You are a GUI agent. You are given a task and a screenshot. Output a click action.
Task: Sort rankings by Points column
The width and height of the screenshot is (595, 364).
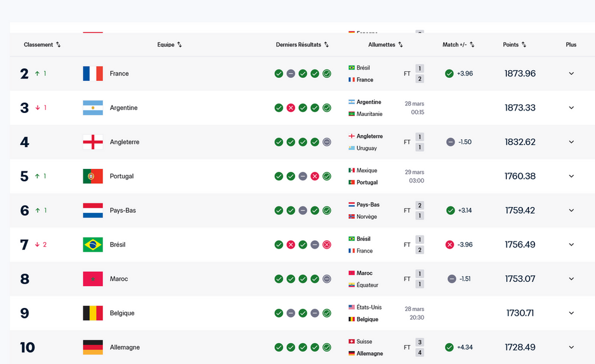[515, 45]
